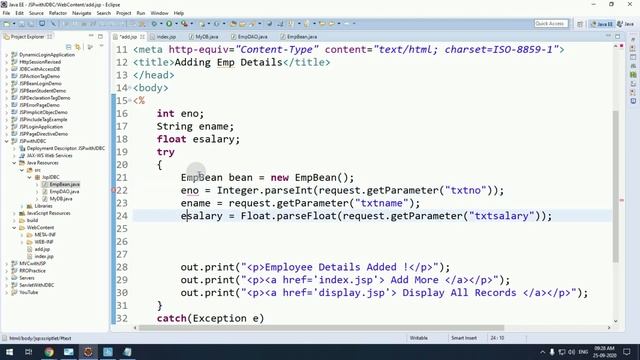Click the Run Last Tool icon
This screenshot has width=640, height=360.
pyautogui.click(x=184, y=24)
